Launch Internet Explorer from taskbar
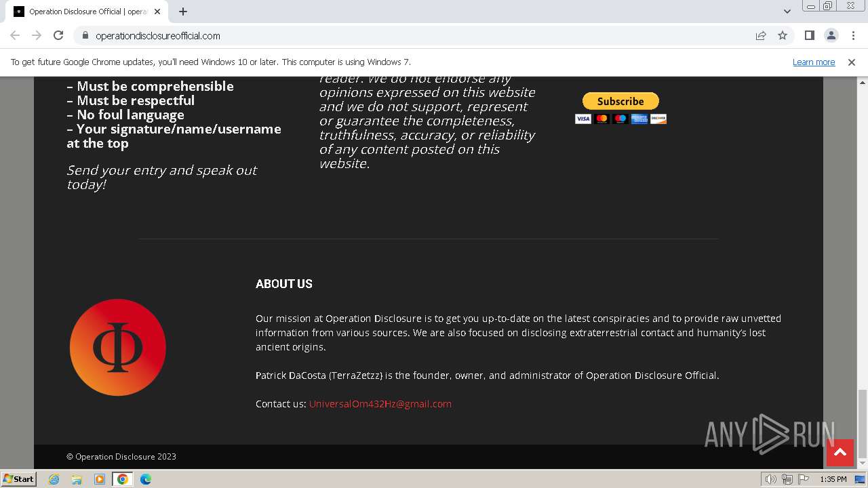868x488 pixels. click(x=54, y=479)
